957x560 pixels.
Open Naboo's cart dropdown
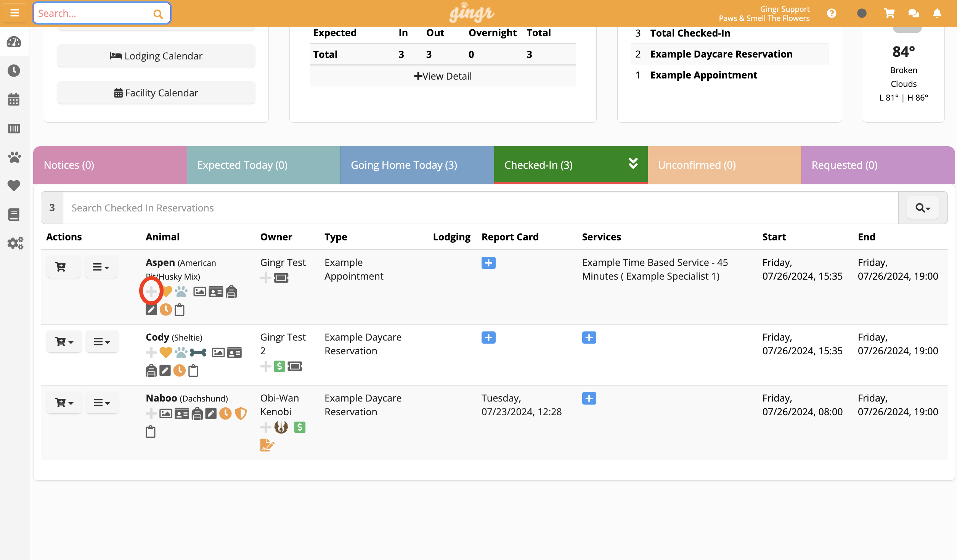point(64,402)
